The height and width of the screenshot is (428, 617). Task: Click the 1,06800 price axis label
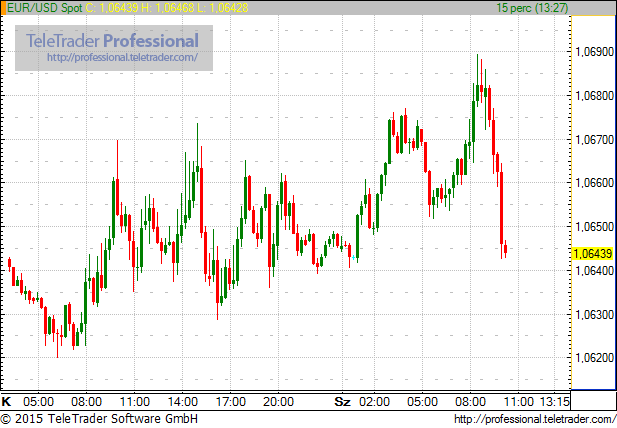594,96
